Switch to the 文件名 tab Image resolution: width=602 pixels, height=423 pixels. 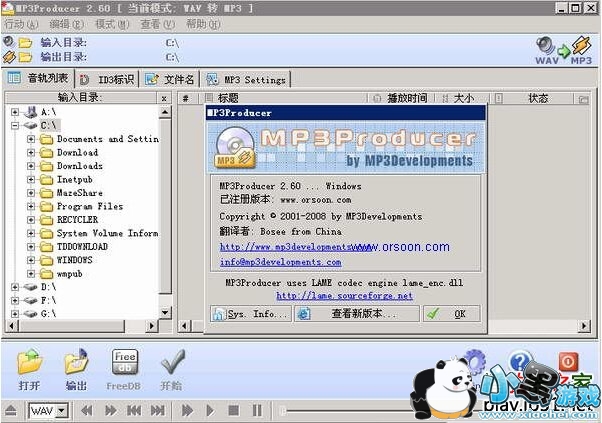169,79
